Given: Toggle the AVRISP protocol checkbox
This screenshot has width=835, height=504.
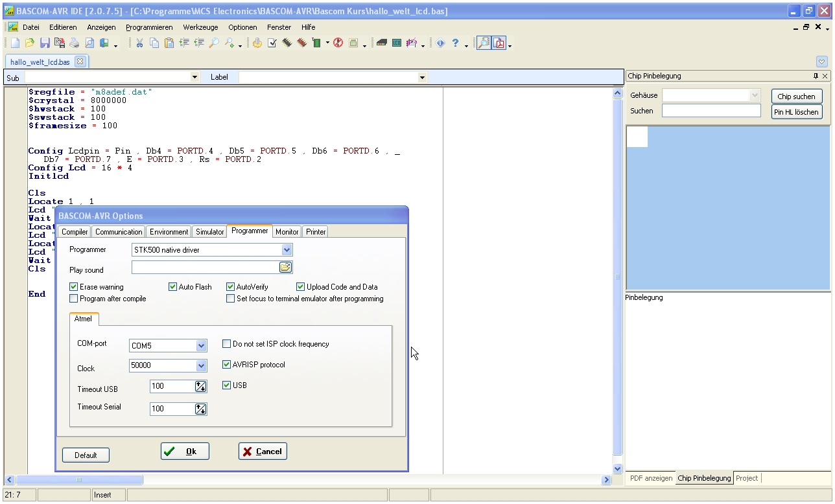Looking at the screenshot, I should pos(226,365).
